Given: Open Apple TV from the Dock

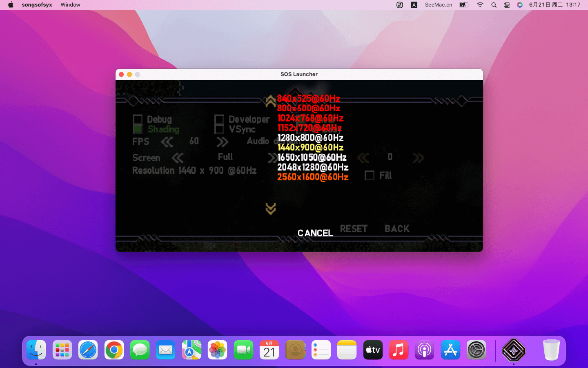Looking at the screenshot, I should [373, 350].
